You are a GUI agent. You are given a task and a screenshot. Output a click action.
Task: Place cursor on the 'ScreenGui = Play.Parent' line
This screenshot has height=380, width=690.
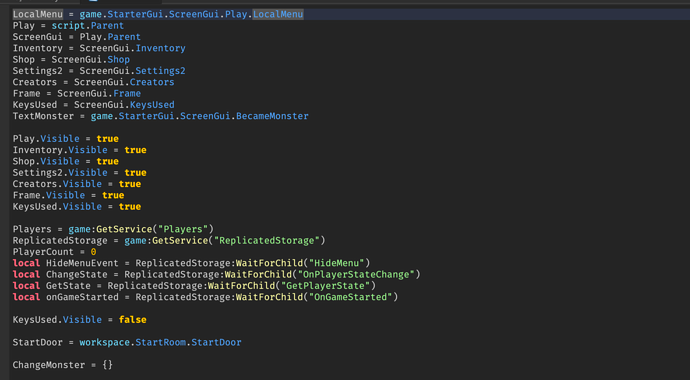click(77, 37)
